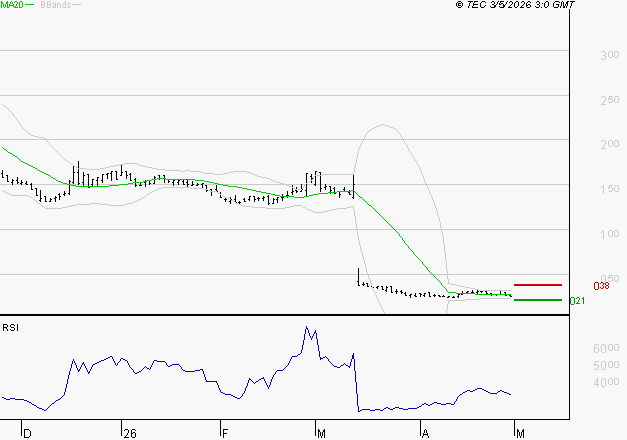The width and height of the screenshot is (627, 440).
Task: Click the green support level line
Action: [x=538, y=300]
